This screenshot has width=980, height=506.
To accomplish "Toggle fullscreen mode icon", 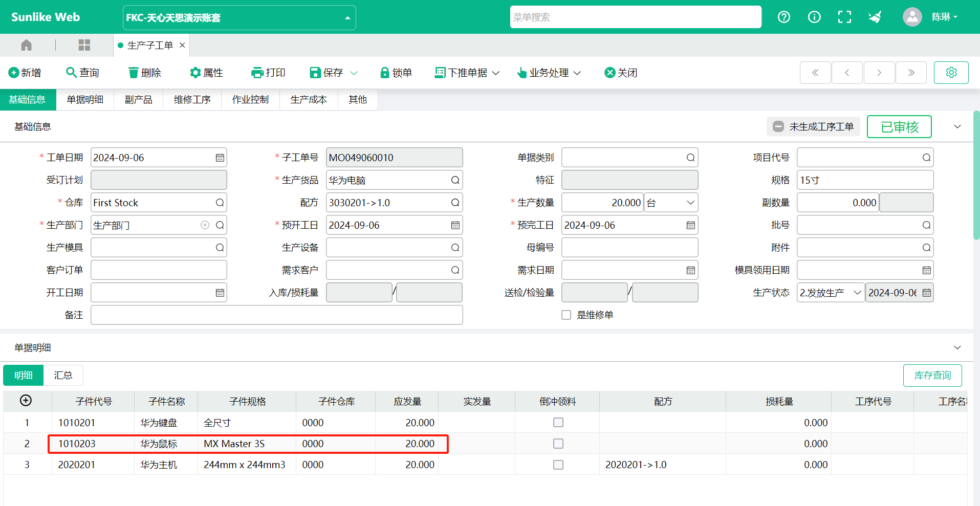I will [844, 17].
